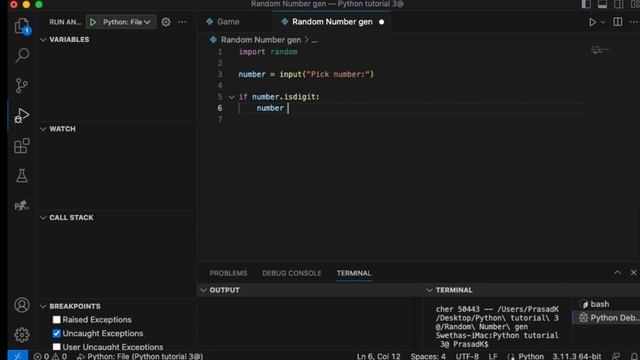The width and height of the screenshot is (640, 360).
Task: Select the TERMINAL panel tab
Action: (x=354, y=273)
